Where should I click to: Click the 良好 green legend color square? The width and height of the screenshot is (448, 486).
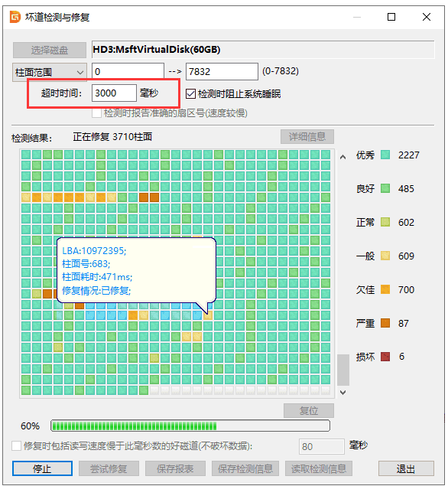(385, 188)
